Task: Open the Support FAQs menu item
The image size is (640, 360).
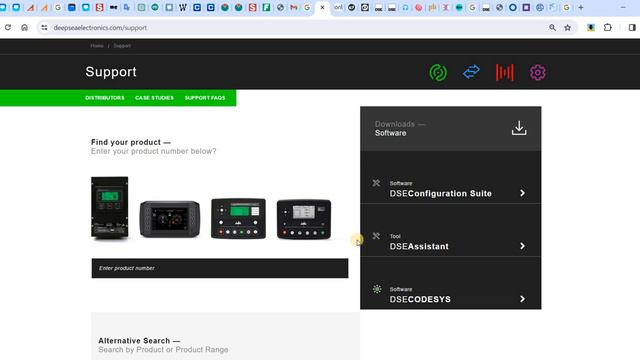Action: [x=205, y=98]
